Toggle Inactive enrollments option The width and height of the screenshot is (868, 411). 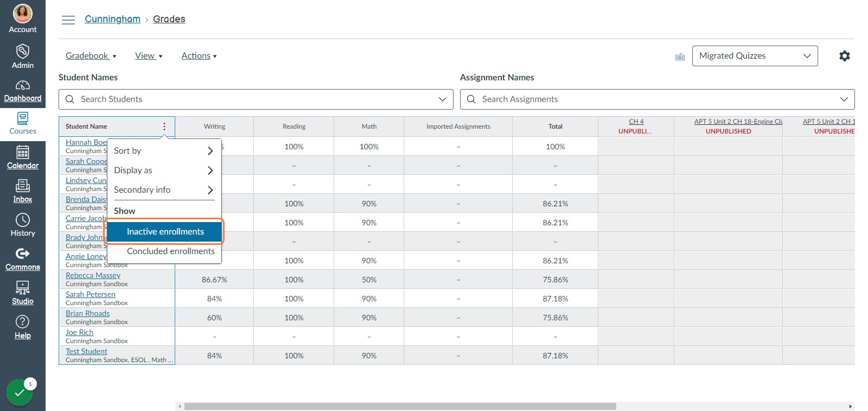(164, 231)
